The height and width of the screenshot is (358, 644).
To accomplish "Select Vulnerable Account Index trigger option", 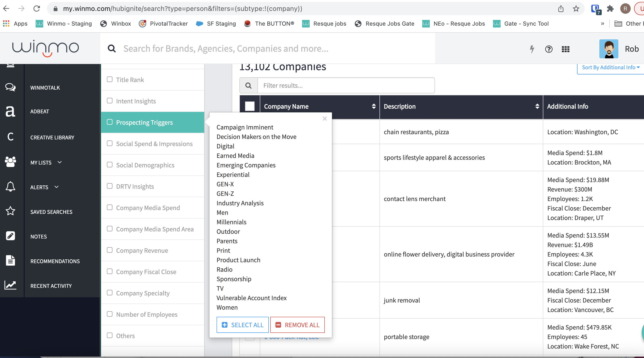I will click(251, 298).
